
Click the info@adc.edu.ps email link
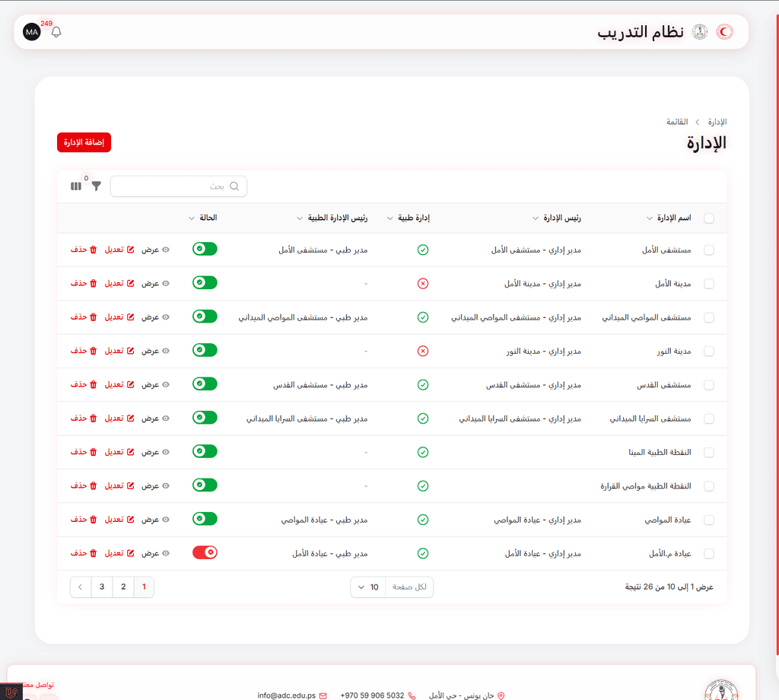(x=287, y=695)
